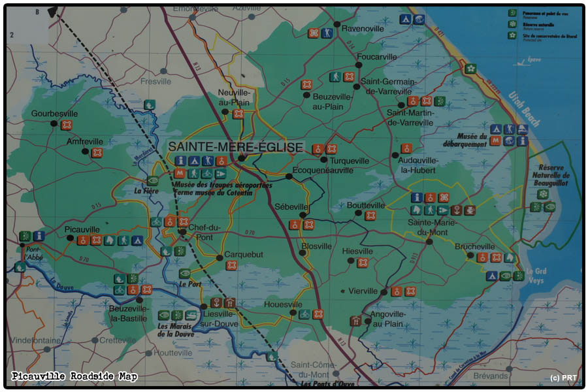This screenshot has height=392, width=588.
Task: Click the viewpoint eye icon above Le Port
Action: [x=185, y=273]
